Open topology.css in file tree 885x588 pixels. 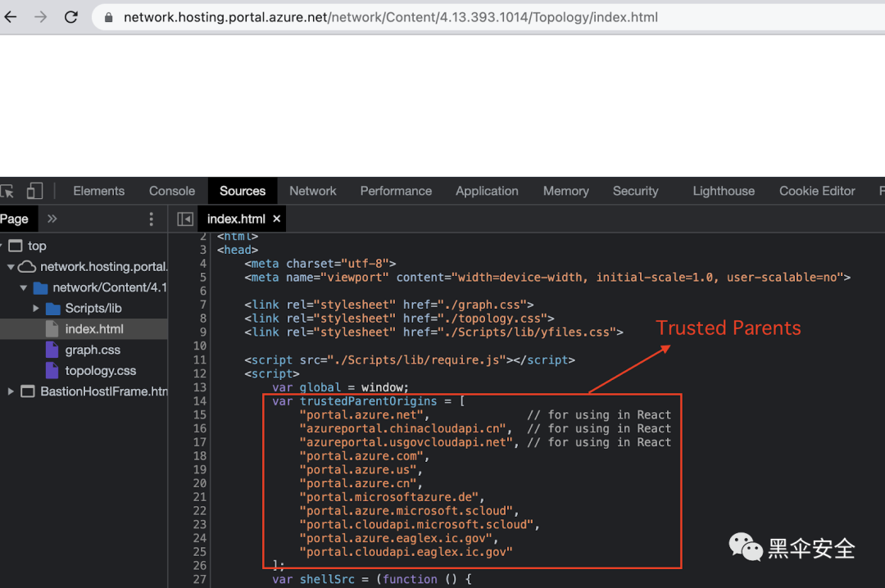(x=101, y=371)
